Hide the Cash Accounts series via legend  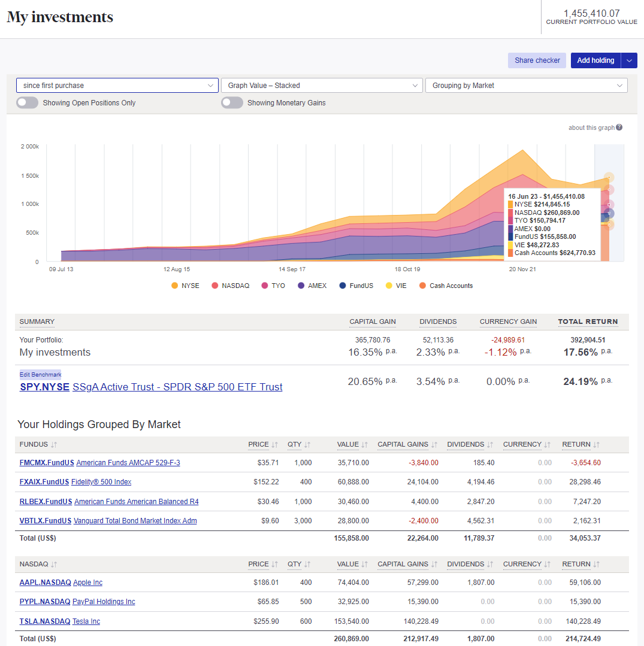(x=446, y=286)
